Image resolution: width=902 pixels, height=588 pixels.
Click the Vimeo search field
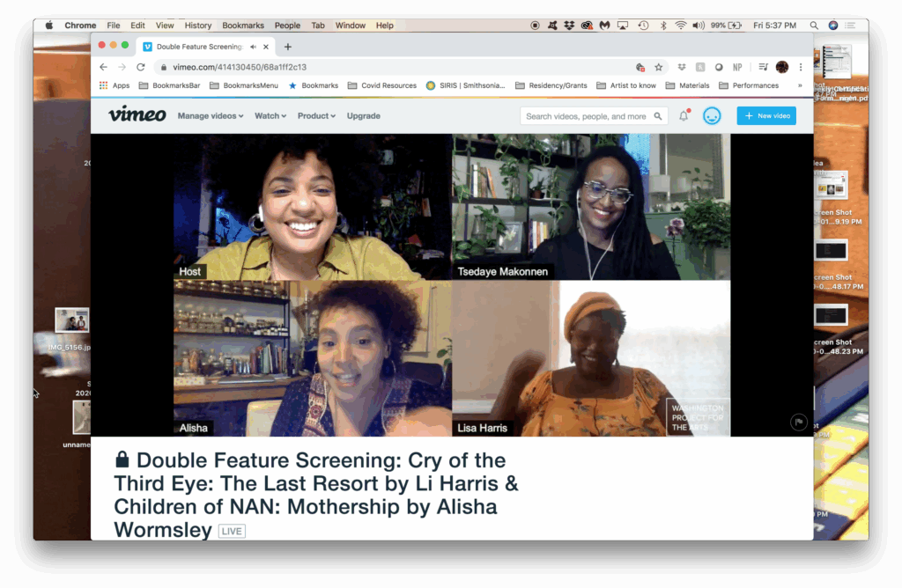pos(586,116)
